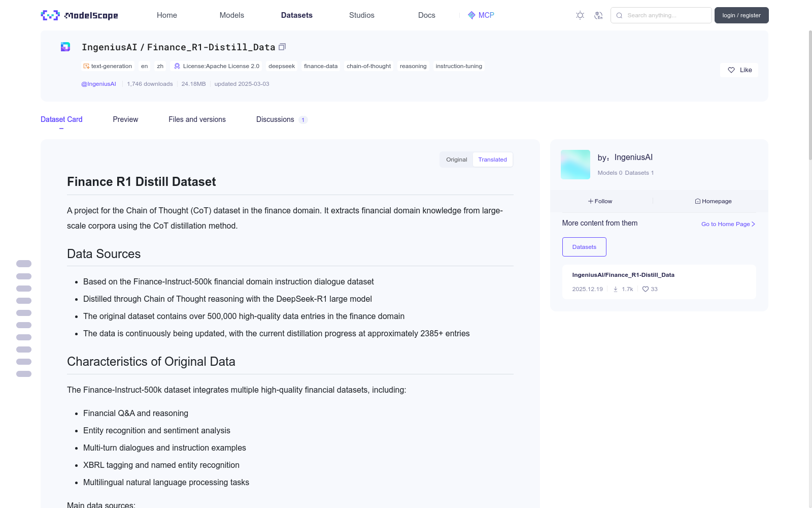Image resolution: width=812 pixels, height=508 pixels.
Task: Click the Datasets 1 count
Action: 639,173
